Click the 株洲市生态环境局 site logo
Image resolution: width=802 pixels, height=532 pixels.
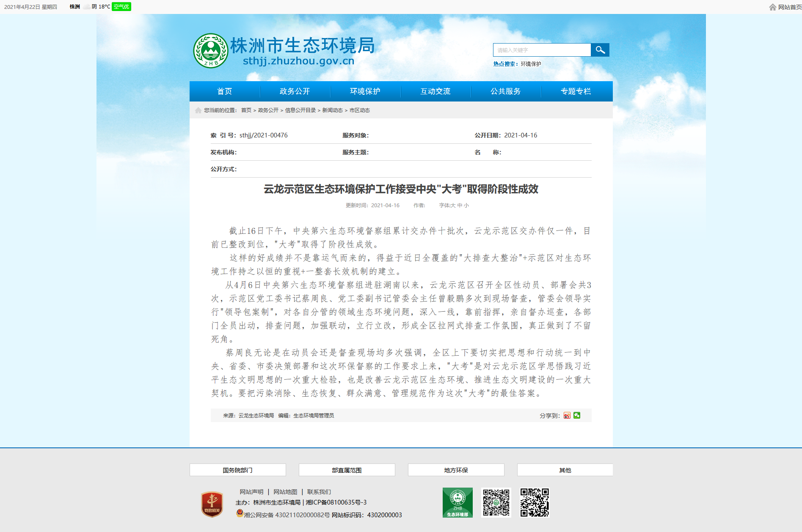[284, 51]
